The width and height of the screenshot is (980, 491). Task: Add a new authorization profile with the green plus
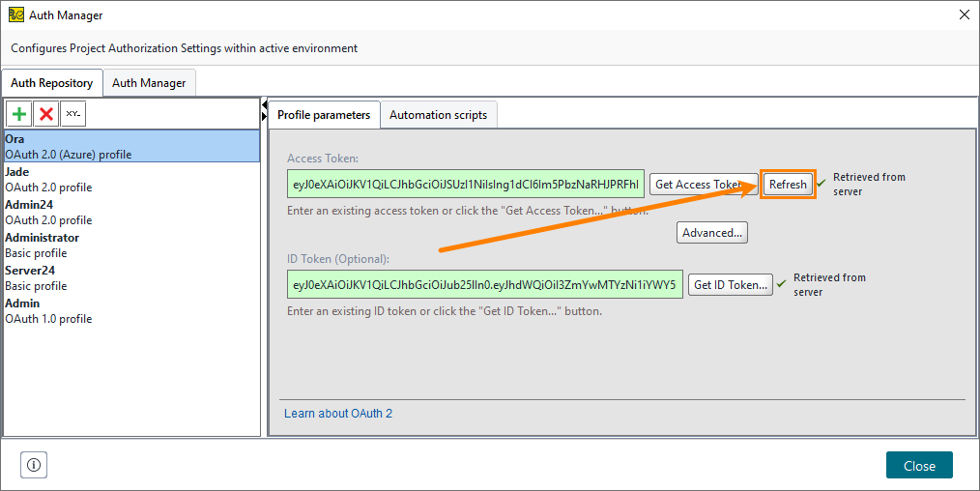coord(19,114)
